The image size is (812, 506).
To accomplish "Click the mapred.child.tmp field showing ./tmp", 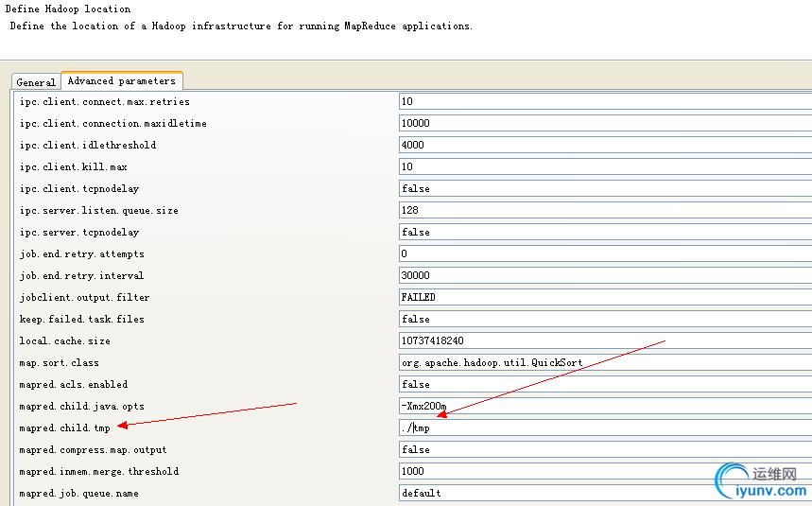I will [605, 427].
